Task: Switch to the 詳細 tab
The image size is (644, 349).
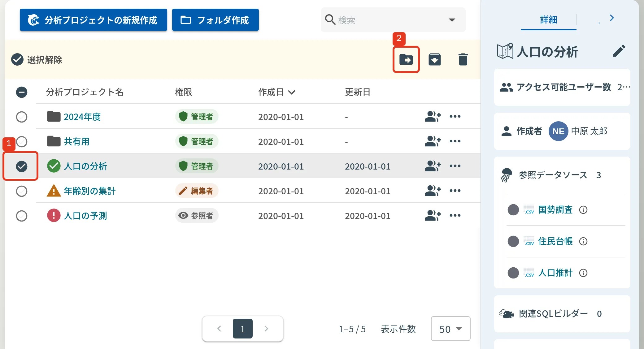Action: (x=548, y=20)
